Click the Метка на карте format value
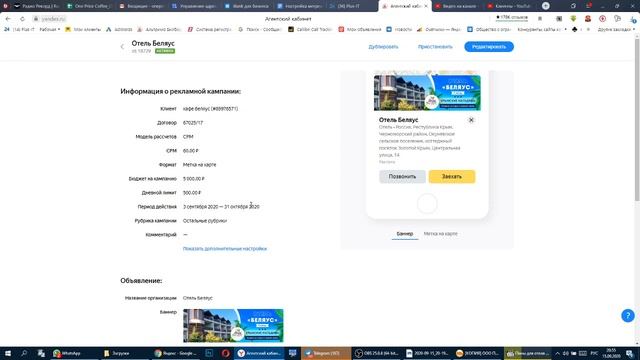Viewport: 640px width, 360px height. point(200,164)
